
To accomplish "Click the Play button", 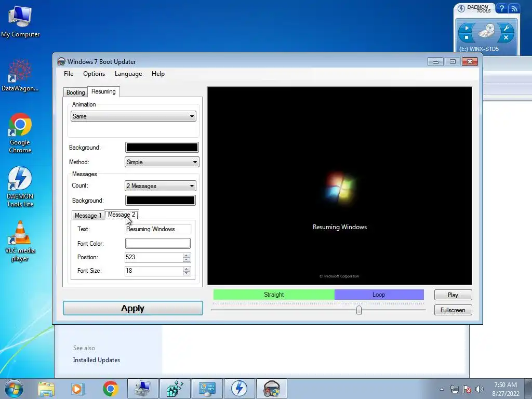I will click(453, 295).
